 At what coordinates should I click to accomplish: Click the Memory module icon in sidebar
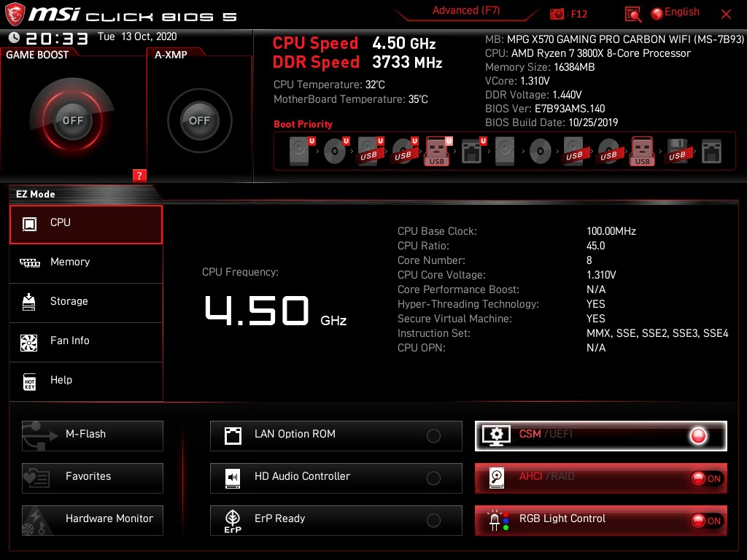[29, 262]
